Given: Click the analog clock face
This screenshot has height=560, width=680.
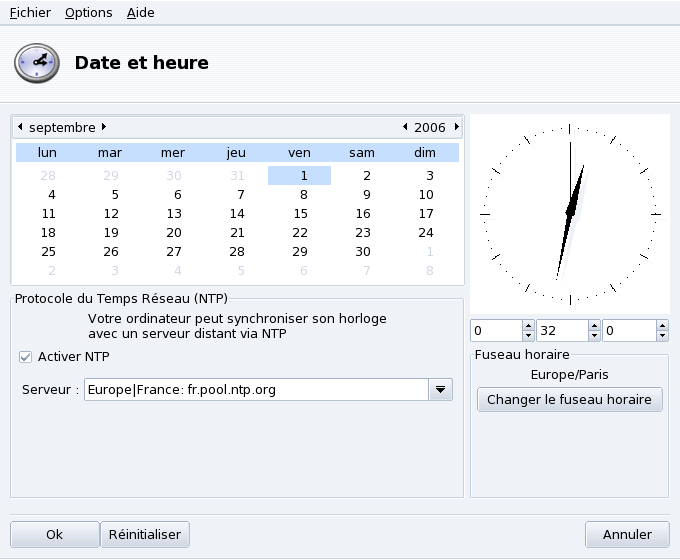Looking at the screenshot, I should pos(569,213).
